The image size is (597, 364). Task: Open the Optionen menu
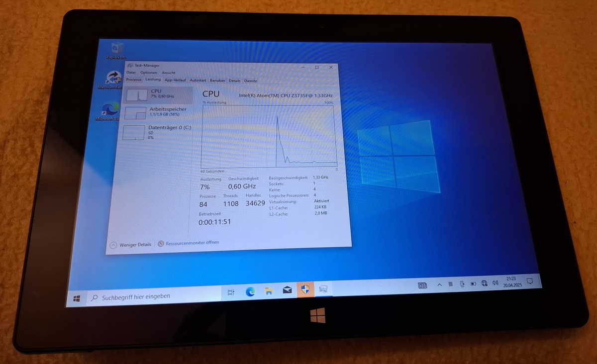pos(148,73)
